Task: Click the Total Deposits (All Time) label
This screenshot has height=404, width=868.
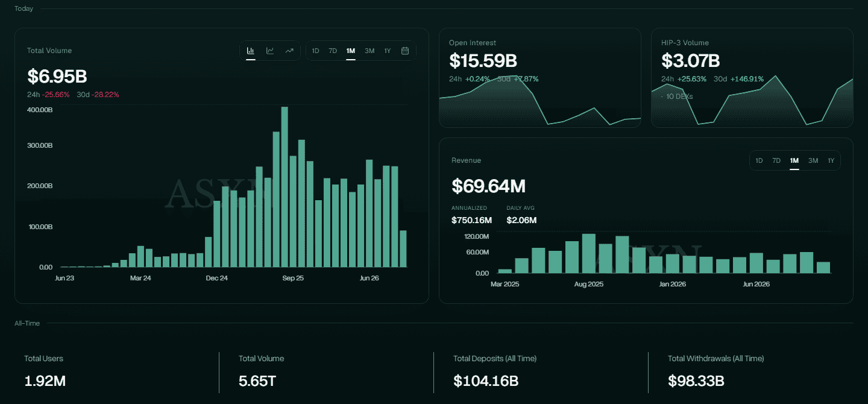Action: [495, 358]
